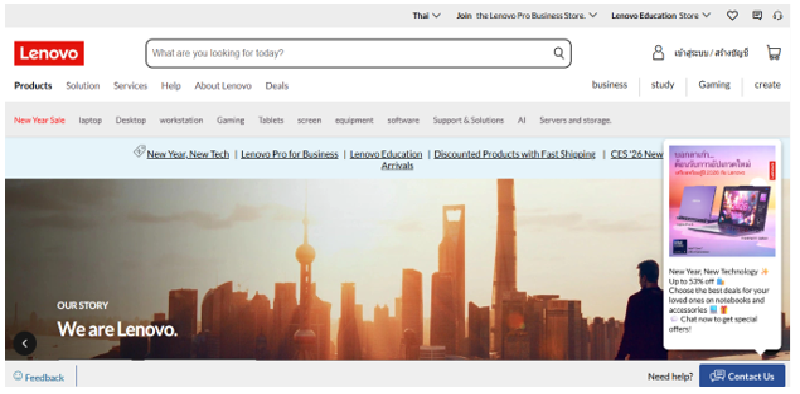800x394 pixels.
Task: Click the Lenovo Education banner link
Action: click(x=386, y=154)
